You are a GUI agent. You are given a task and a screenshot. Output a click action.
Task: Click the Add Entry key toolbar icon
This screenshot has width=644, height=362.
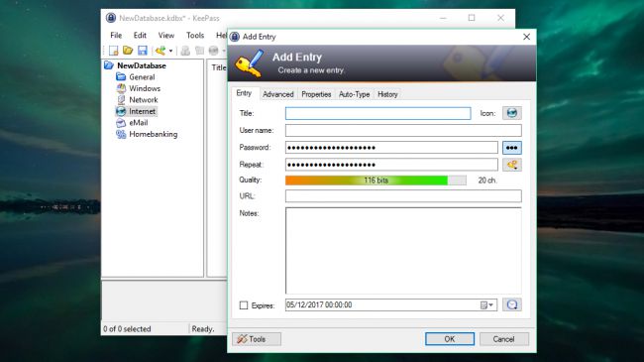pos(161,51)
